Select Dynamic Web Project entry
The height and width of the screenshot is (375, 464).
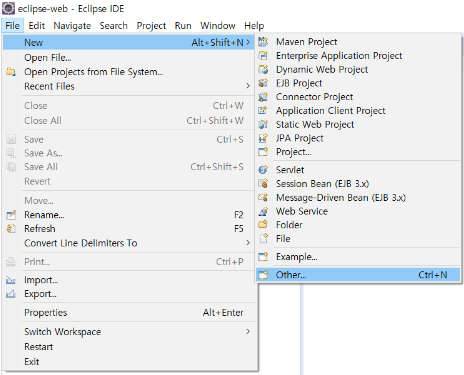(358, 69)
